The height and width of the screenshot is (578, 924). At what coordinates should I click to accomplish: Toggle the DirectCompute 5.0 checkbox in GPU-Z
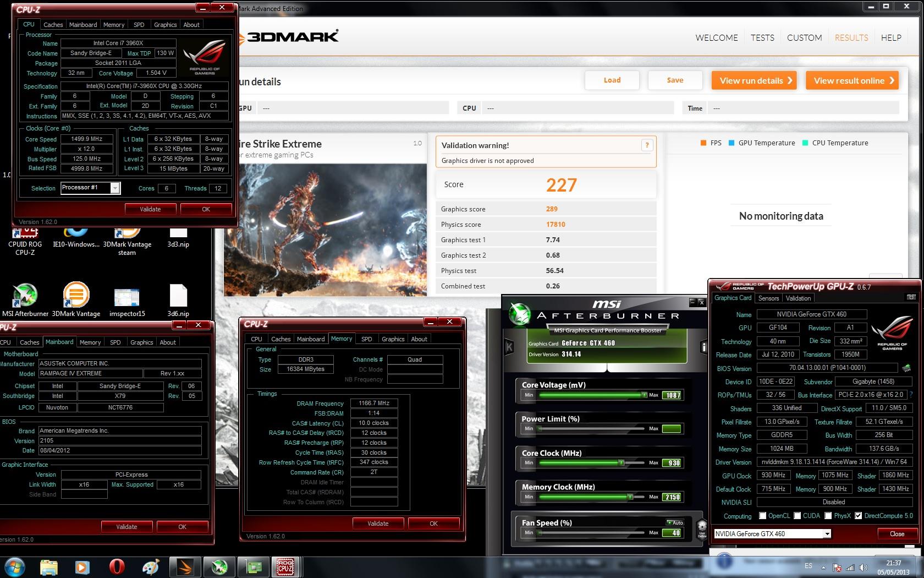point(858,516)
